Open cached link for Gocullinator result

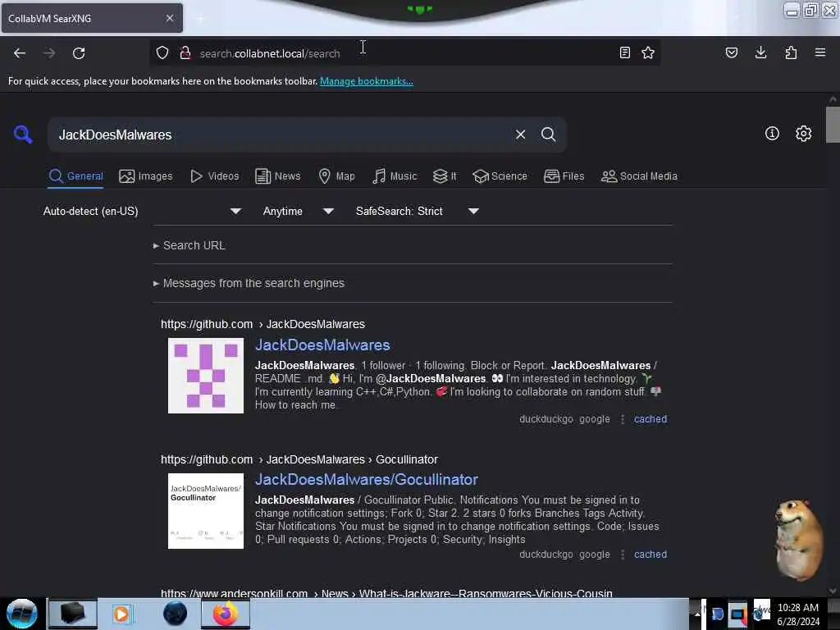pyautogui.click(x=651, y=555)
